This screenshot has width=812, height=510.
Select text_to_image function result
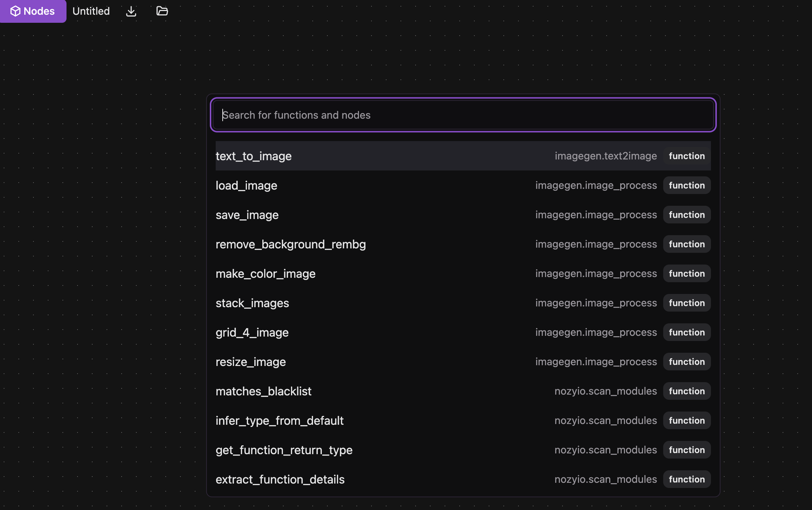[x=463, y=156]
